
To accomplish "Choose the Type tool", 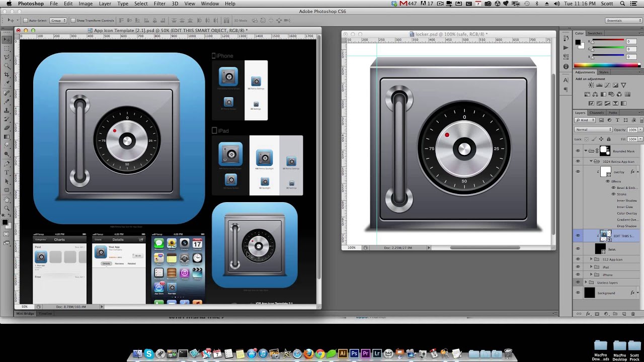I will tap(7, 173).
